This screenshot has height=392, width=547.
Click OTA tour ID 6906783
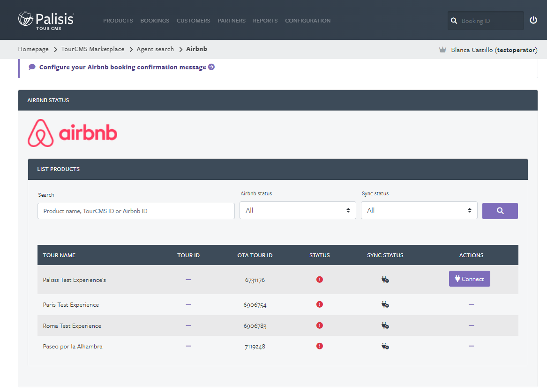pyautogui.click(x=255, y=326)
